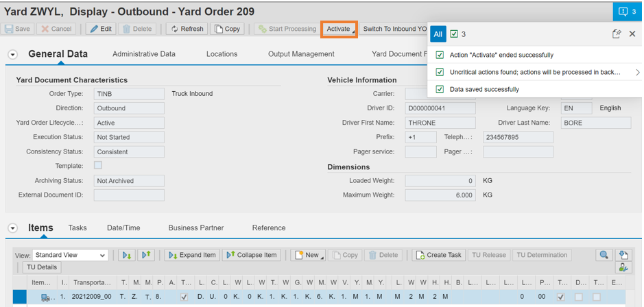Viewport: 644px width, 307px height.
Task: Click the Items toolbar Delete button
Action: coord(383,255)
